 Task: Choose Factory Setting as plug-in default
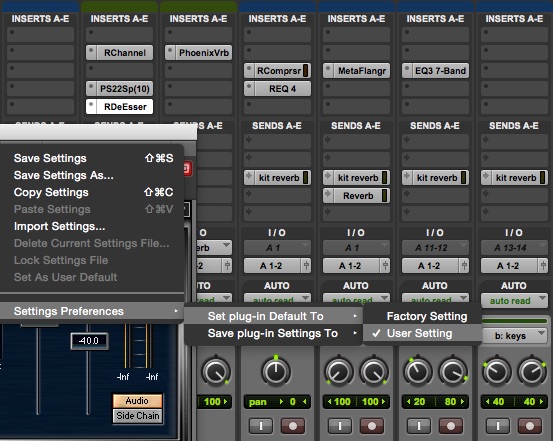coord(422,316)
